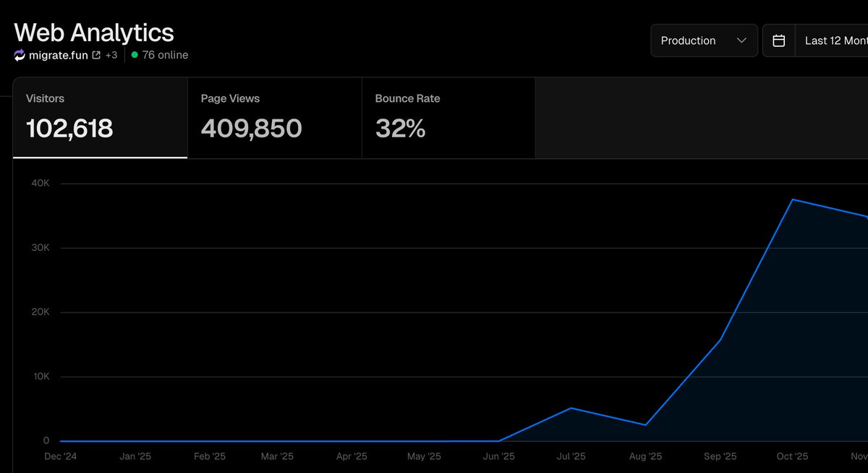
Task: Click the Jun '25 x-axis label
Action: pos(498,456)
